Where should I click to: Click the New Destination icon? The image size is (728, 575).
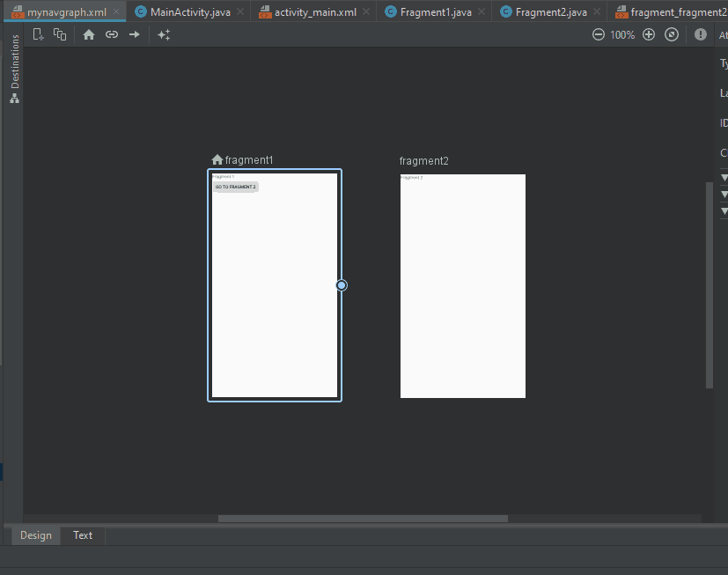click(x=38, y=34)
